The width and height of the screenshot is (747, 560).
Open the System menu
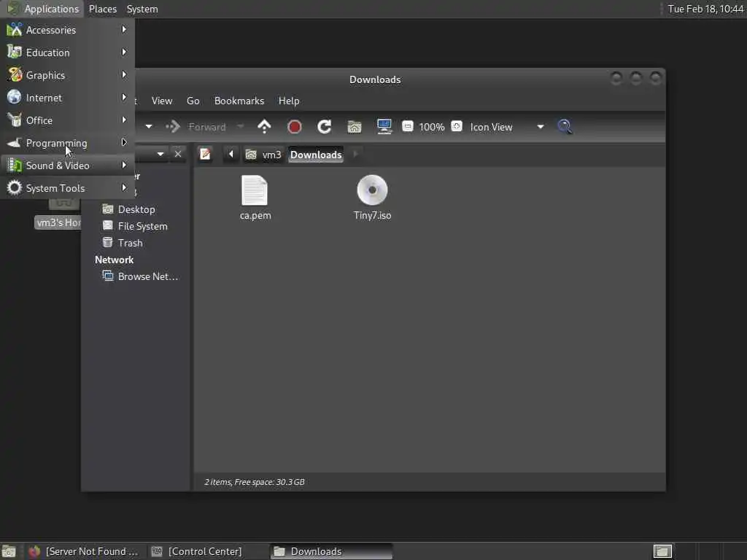click(x=142, y=9)
